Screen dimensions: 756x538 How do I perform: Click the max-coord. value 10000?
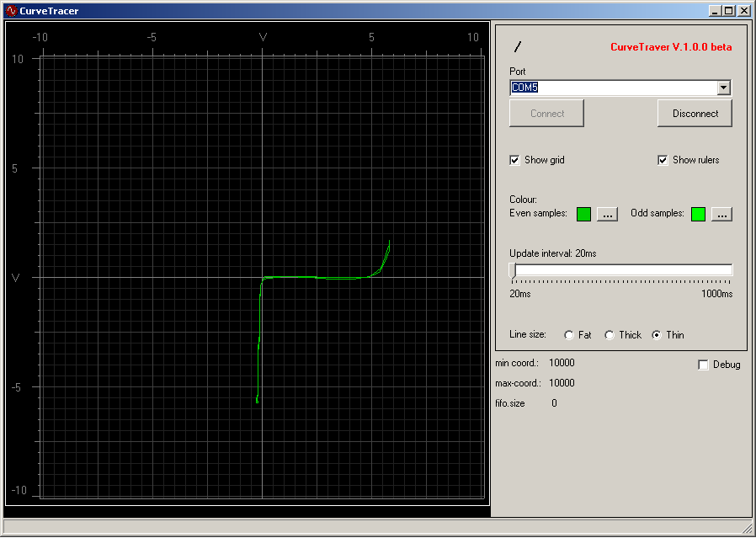pyautogui.click(x=562, y=383)
